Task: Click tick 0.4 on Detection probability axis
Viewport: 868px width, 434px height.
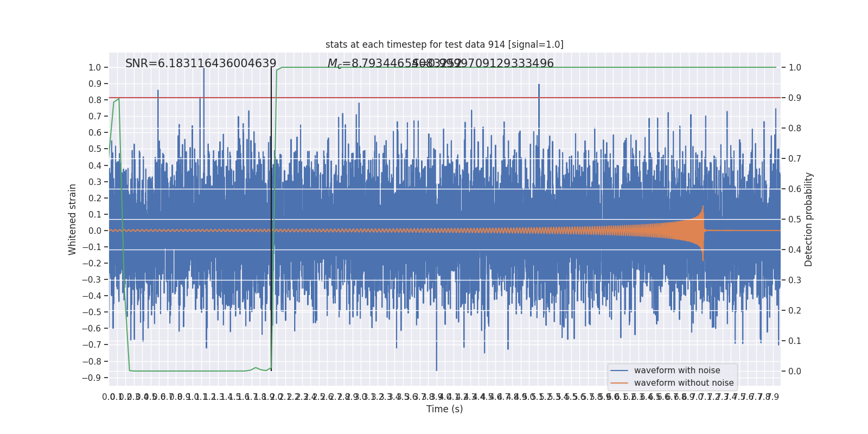Action: [x=795, y=250]
